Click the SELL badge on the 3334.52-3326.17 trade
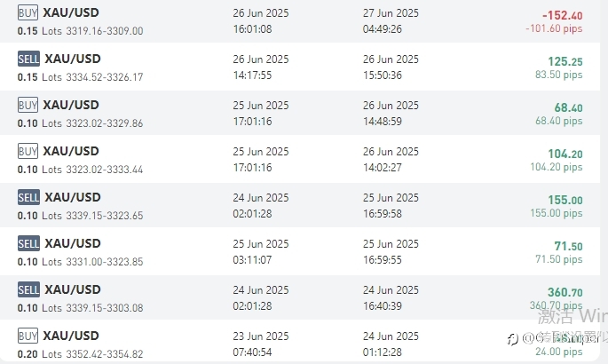Viewport: 608px width, 364px height. coord(28,59)
